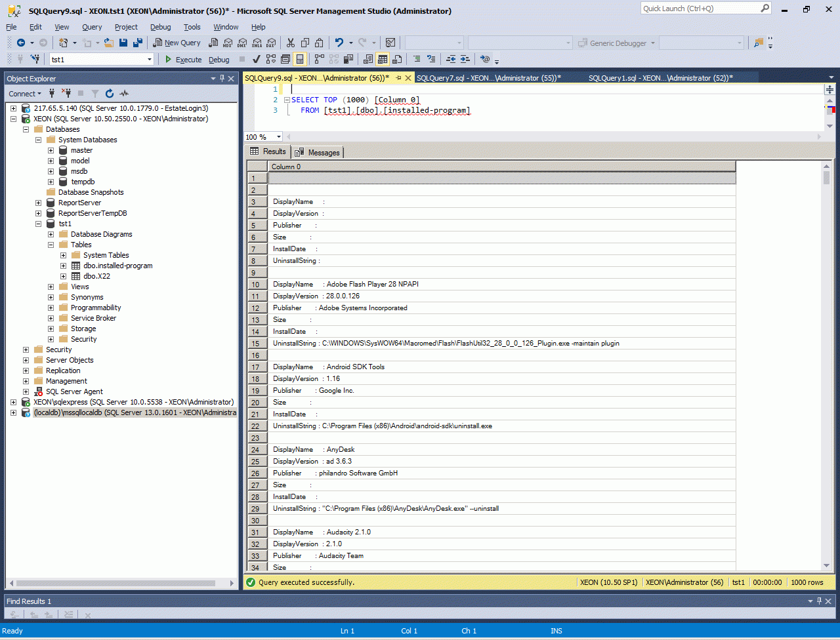
Task: Click the Execute query button
Action: tap(183, 60)
